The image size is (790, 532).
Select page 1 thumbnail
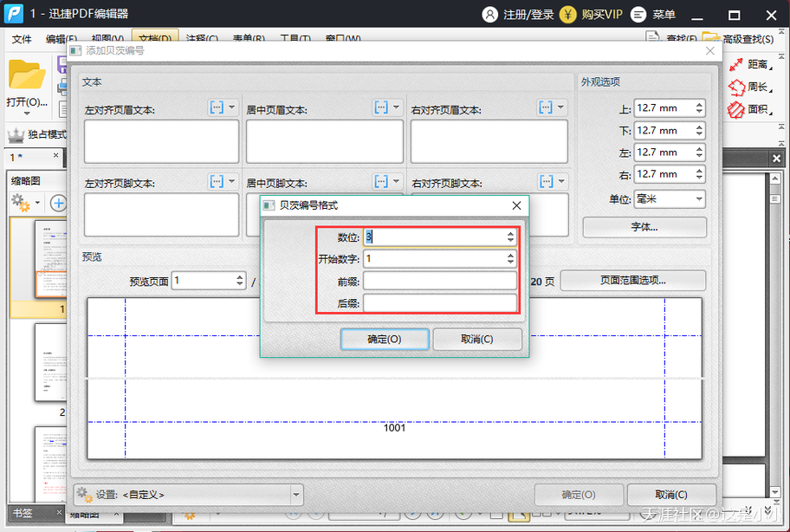51,259
